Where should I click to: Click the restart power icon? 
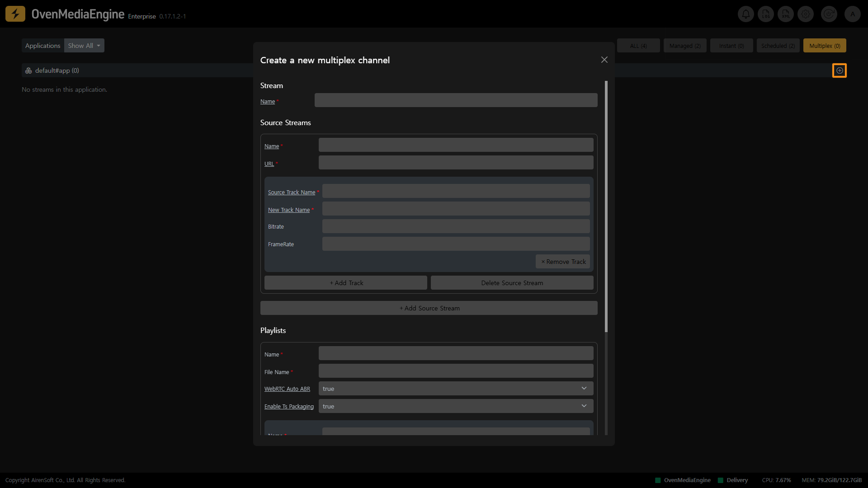829,14
